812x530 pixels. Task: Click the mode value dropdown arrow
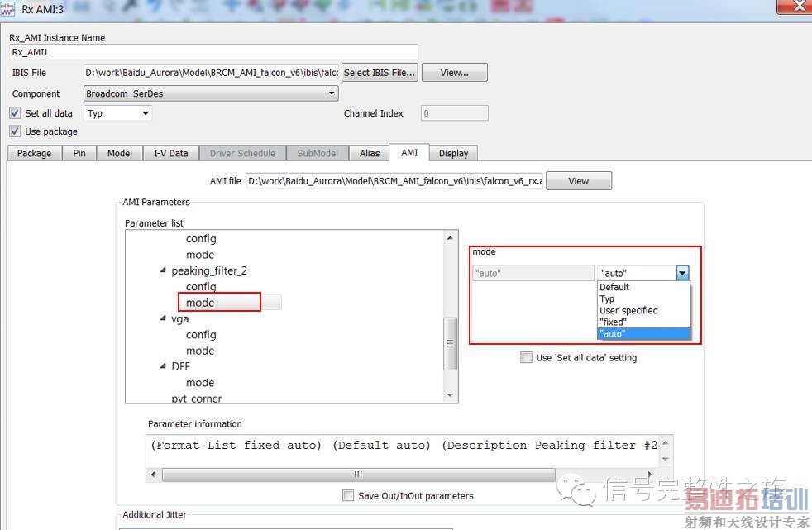[x=682, y=273]
